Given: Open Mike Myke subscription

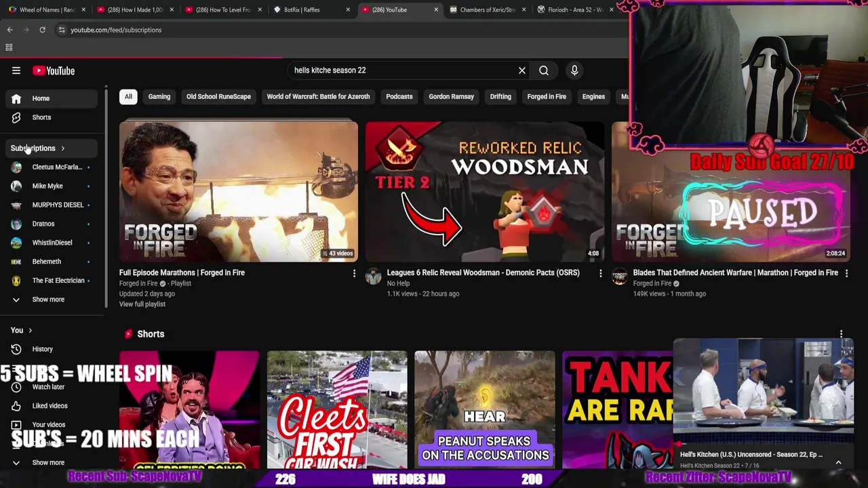Looking at the screenshot, I should point(52,186).
